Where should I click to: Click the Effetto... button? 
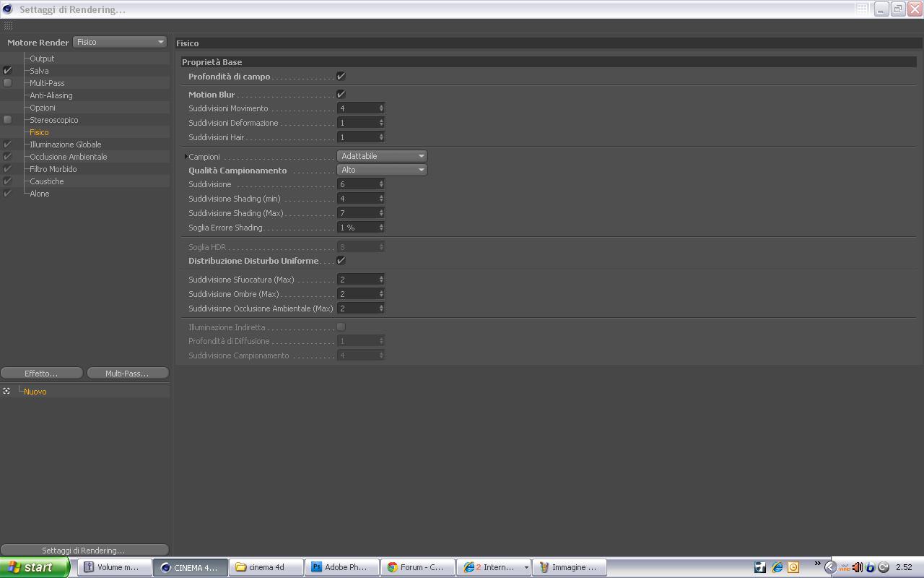[x=41, y=373]
